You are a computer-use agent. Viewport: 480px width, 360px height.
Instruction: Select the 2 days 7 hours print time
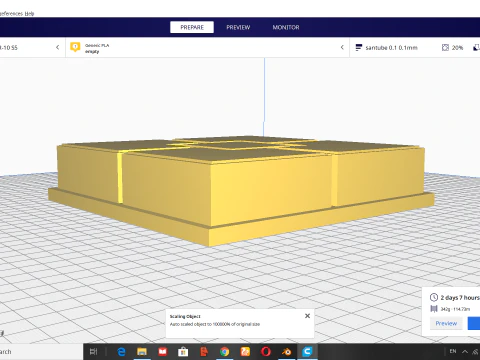pos(460,297)
